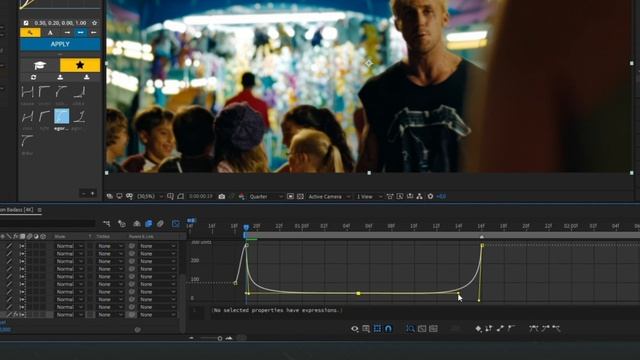Screen dimensions: 640x360
Task: Open the 1 View layout dropdown
Action: 369,196
